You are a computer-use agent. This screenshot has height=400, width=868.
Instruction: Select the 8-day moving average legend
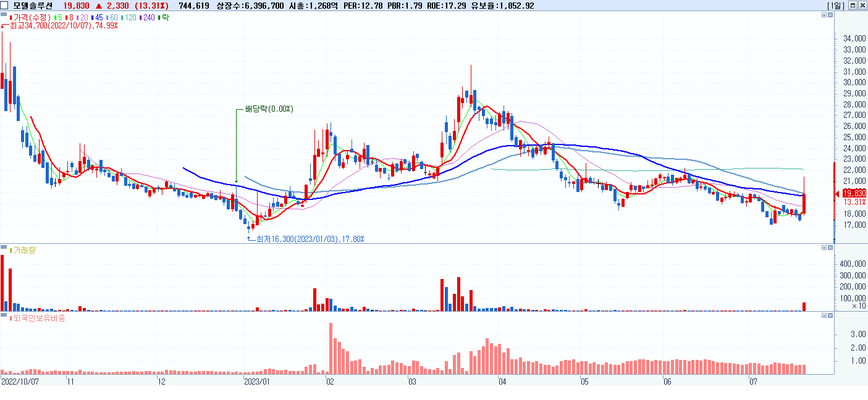[70, 17]
